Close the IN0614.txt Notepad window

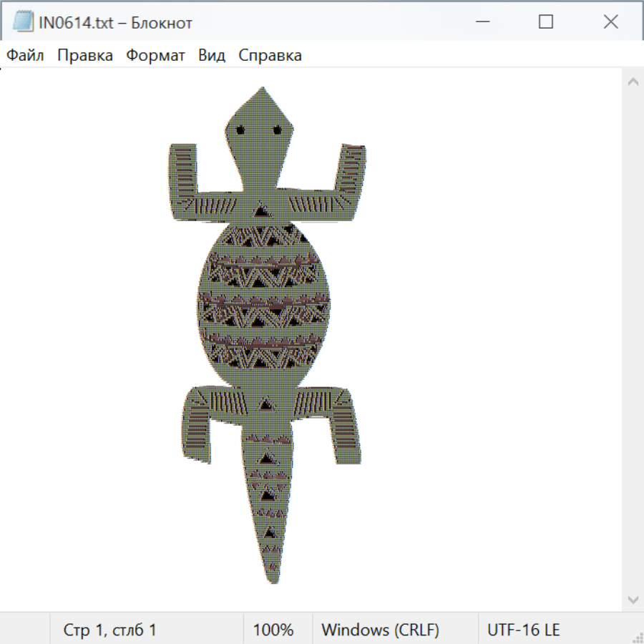pos(610,22)
